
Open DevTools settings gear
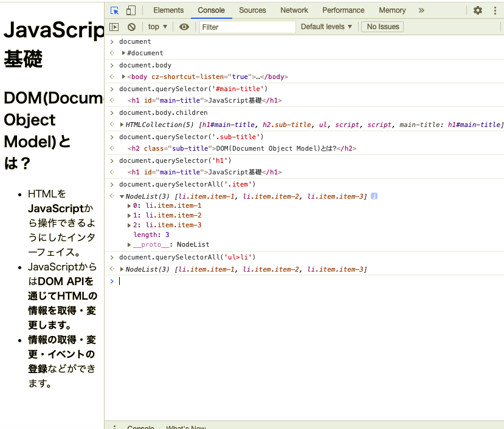(x=478, y=10)
